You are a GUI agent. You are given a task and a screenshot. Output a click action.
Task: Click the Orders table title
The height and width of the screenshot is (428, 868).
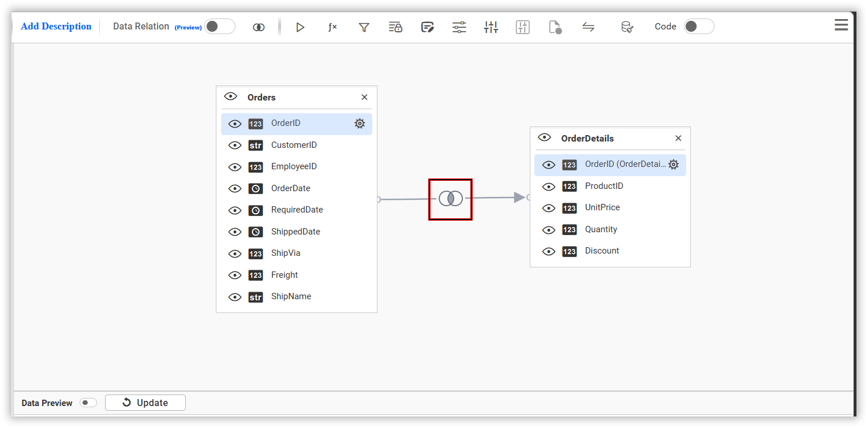pos(261,97)
